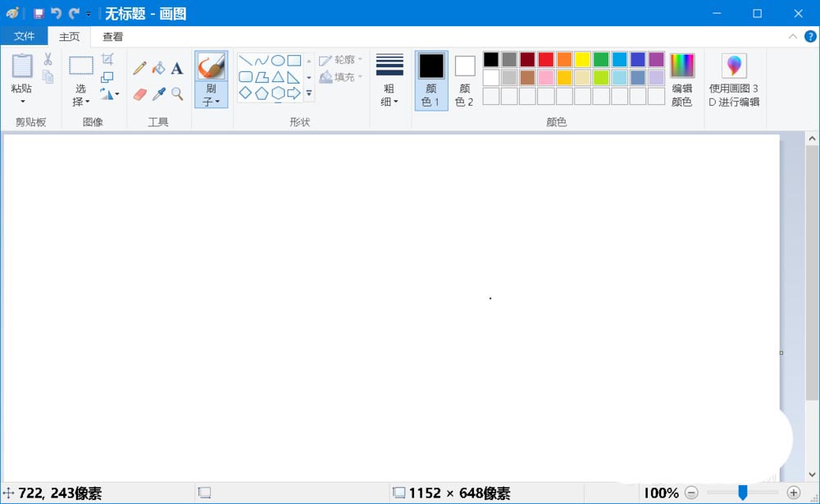This screenshot has height=504, width=820.
Task: Select the Magnifier tool
Action: click(x=177, y=94)
